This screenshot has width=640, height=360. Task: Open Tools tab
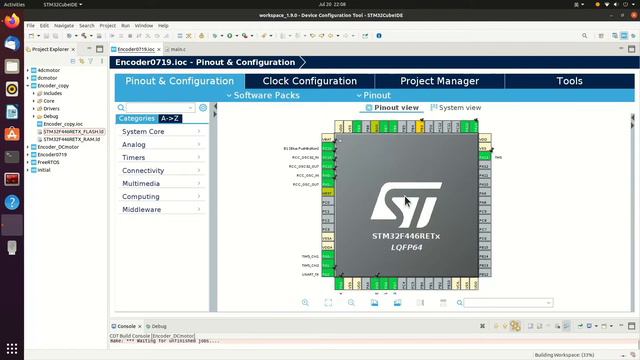(569, 81)
